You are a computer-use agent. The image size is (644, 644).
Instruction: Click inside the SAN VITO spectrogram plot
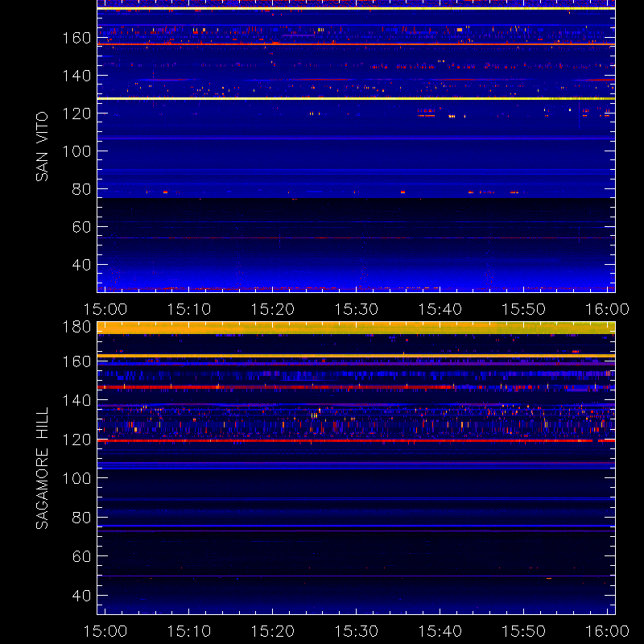click(x=356, y=147)
